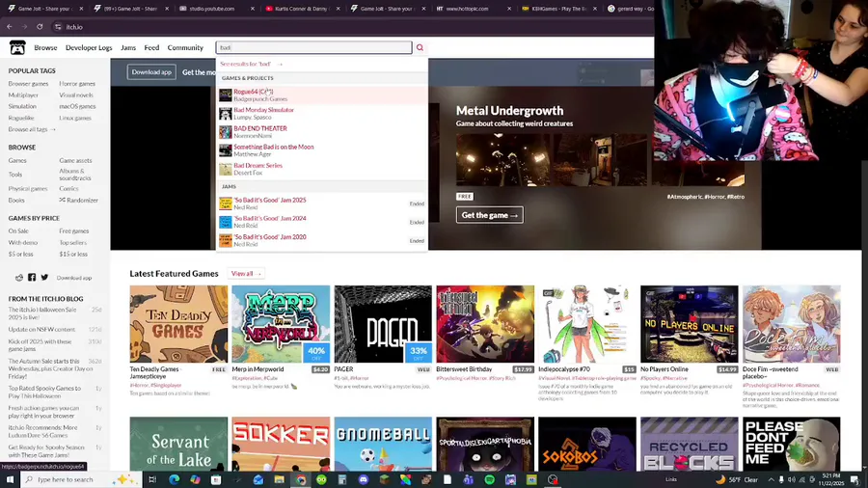The height and width of the screenshot is (488, 868).
Task: Open Developer Logs in the top nav
Action: coord(89,47)
